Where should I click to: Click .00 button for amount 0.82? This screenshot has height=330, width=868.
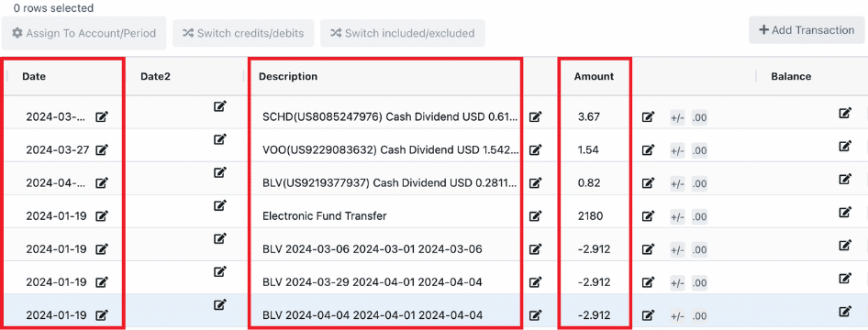tap(699, 183)
